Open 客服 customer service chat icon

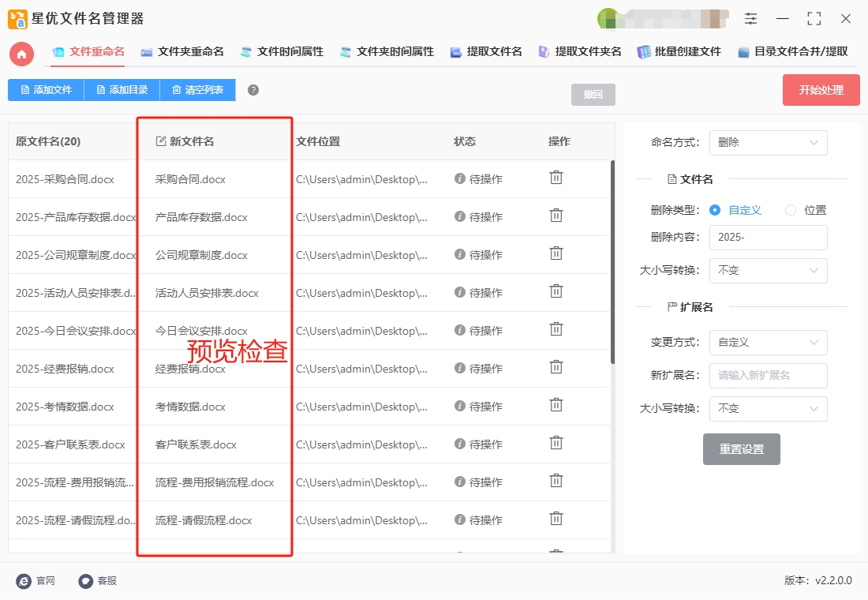[86, 581]
